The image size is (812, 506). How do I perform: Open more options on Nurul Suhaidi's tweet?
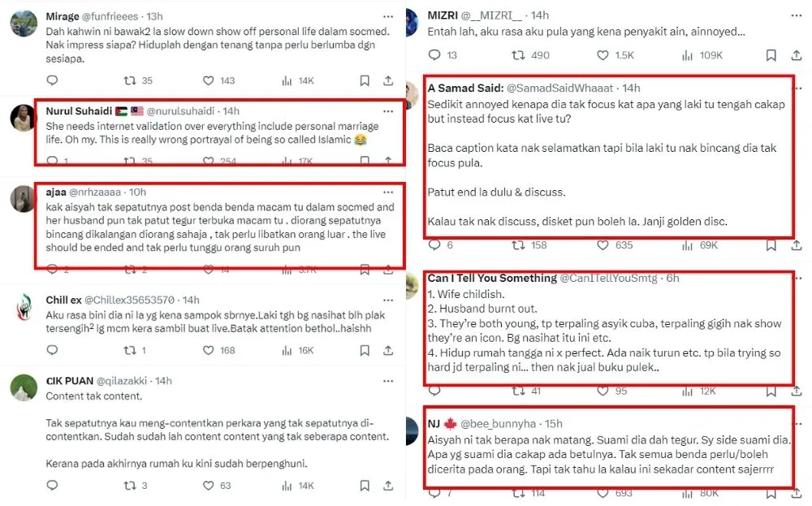(387, 110)
